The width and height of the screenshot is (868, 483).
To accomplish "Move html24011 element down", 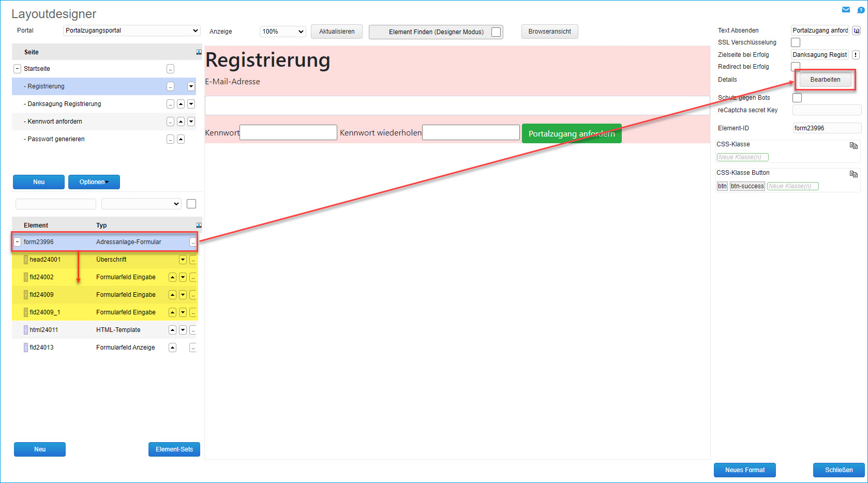I will click(183, 330).
